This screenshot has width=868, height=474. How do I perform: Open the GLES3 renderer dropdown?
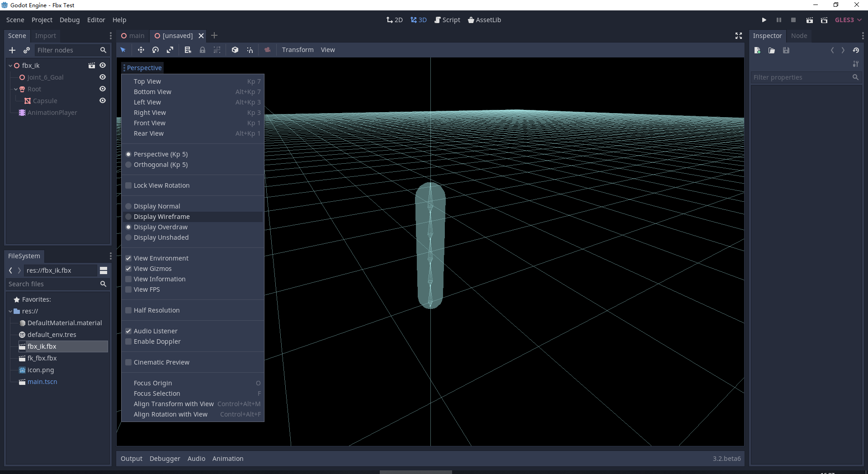click(847, 19)
